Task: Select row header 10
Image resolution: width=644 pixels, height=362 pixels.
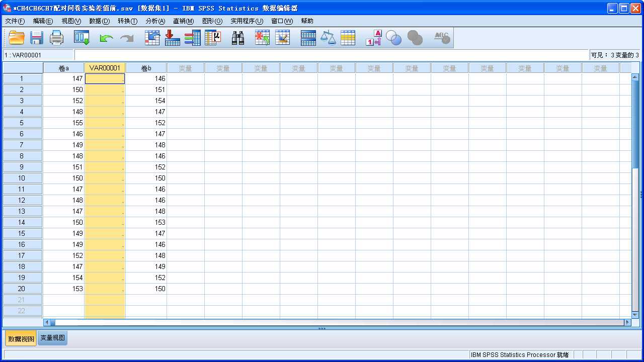Action: pos(22,178)
